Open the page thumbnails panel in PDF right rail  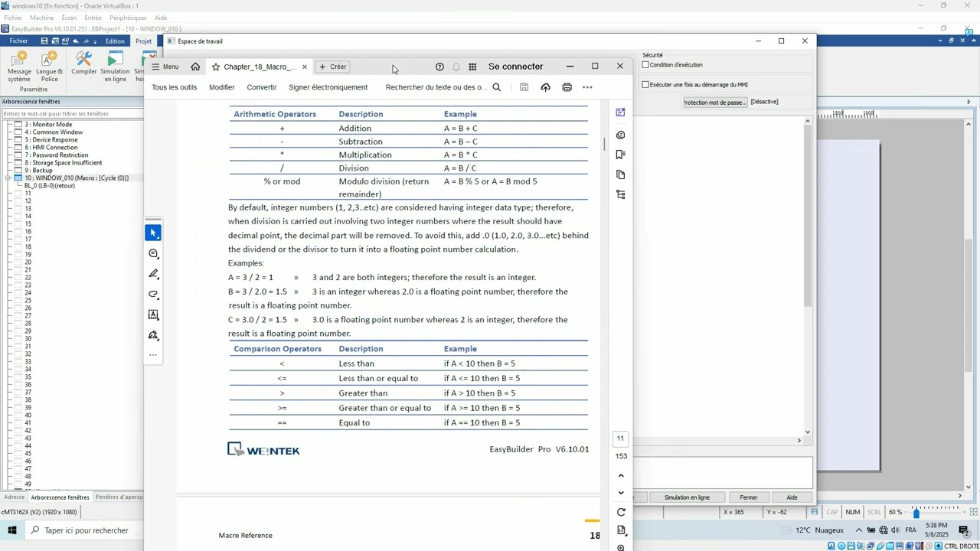click(620, 174)
